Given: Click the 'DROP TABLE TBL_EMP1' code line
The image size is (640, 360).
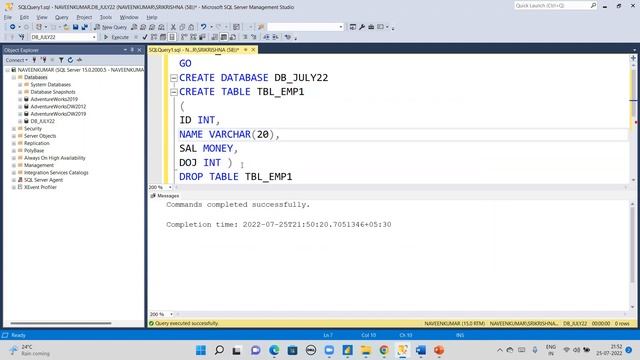Looking at the screenshot, I should tap(236, 177).
